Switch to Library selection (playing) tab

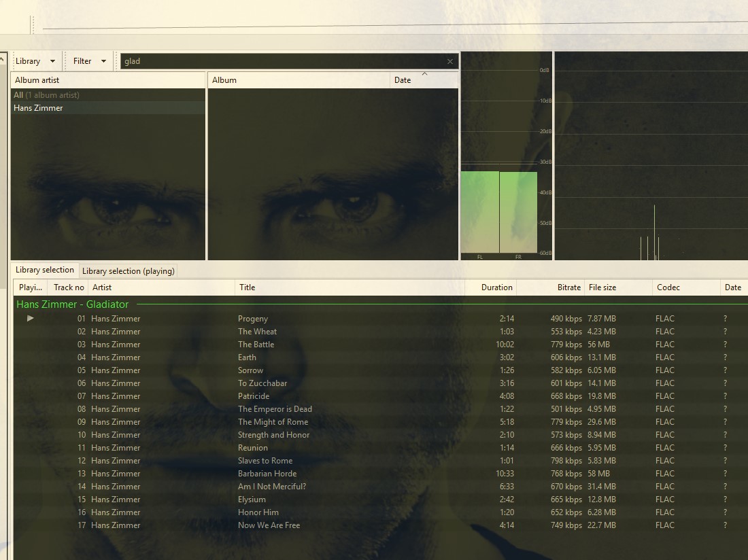129,270
